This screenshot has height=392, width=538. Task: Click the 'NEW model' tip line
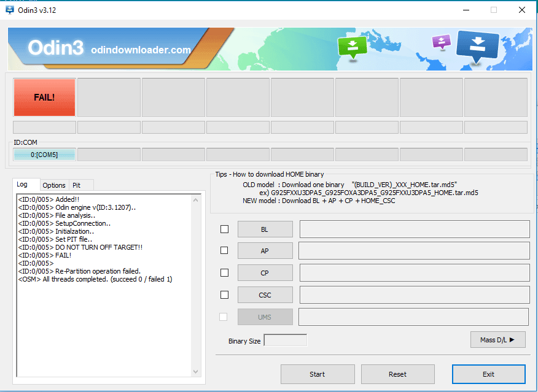click(319, 201)
